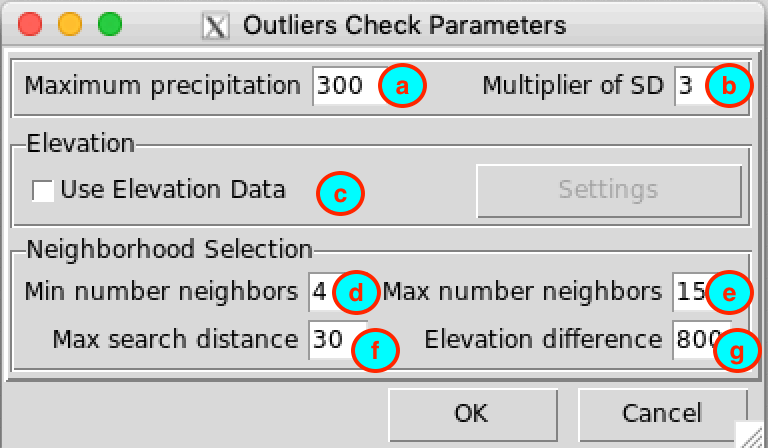The width and height of the screenshot is (768, 448).
Task: Click the circled marker labeled c
Action: click(340, 193)
